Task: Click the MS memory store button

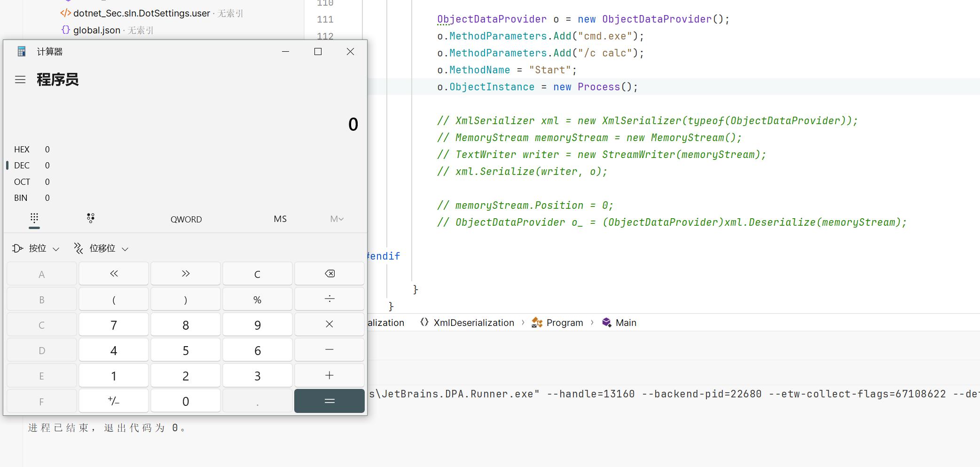Action: (x=280, y=219)
